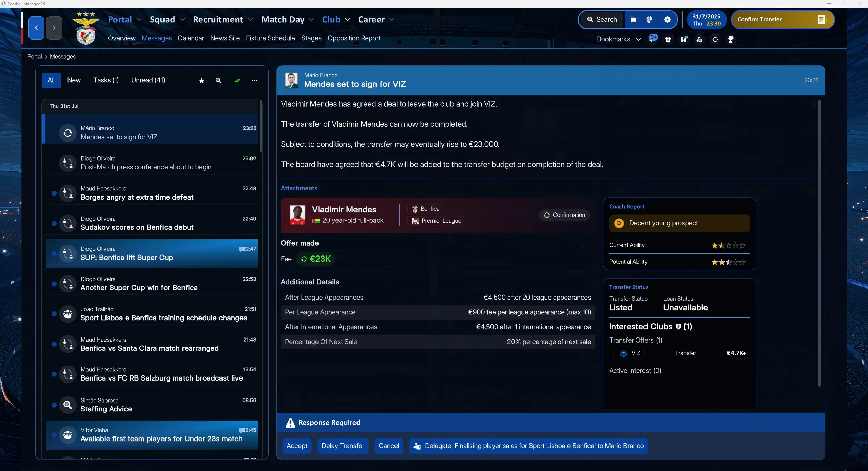
Task: Click the world globe icon
Action: point(649,20)
